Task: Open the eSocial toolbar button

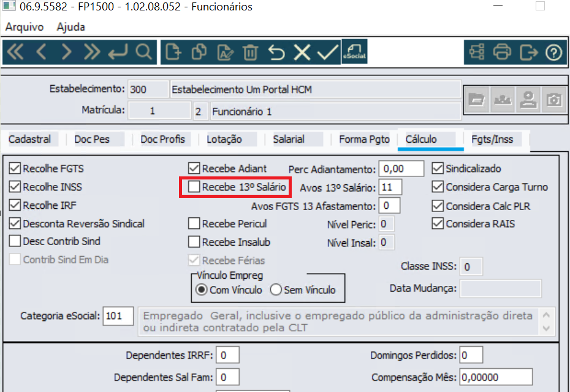Action: (x=354, y=51)
